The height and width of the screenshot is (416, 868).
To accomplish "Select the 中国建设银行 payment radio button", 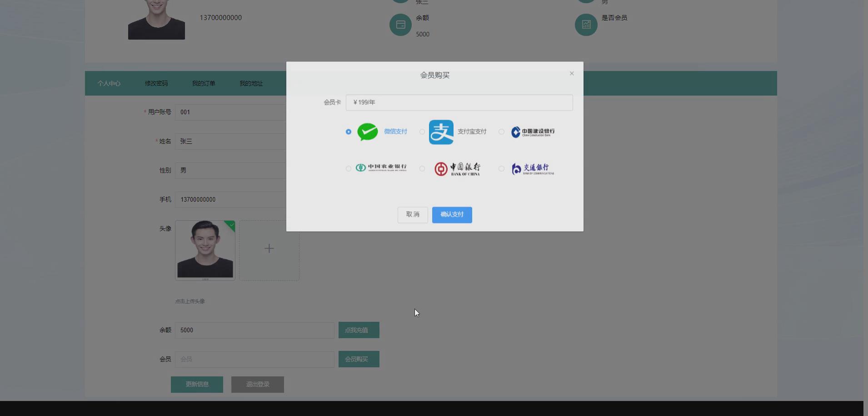I will [x=501, y=132].
